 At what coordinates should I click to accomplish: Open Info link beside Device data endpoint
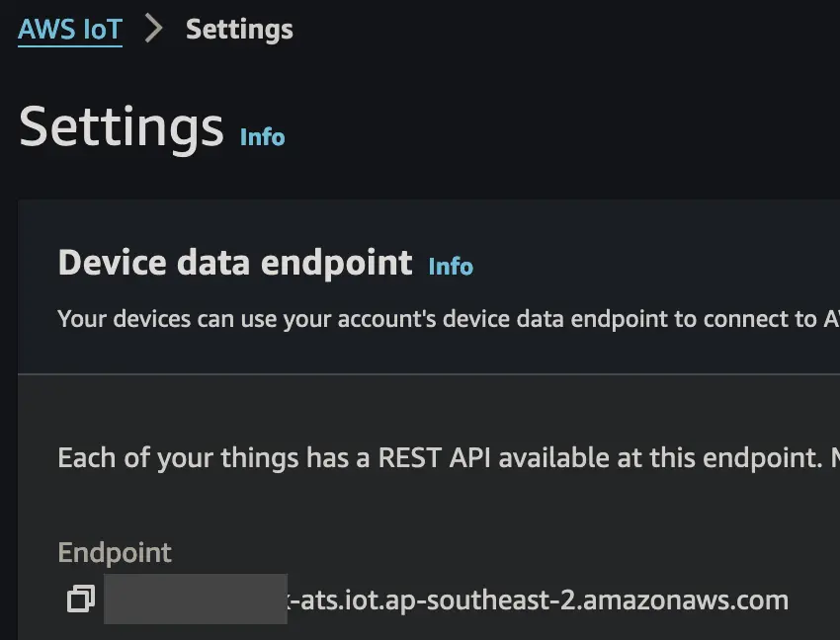click(451, 266)
